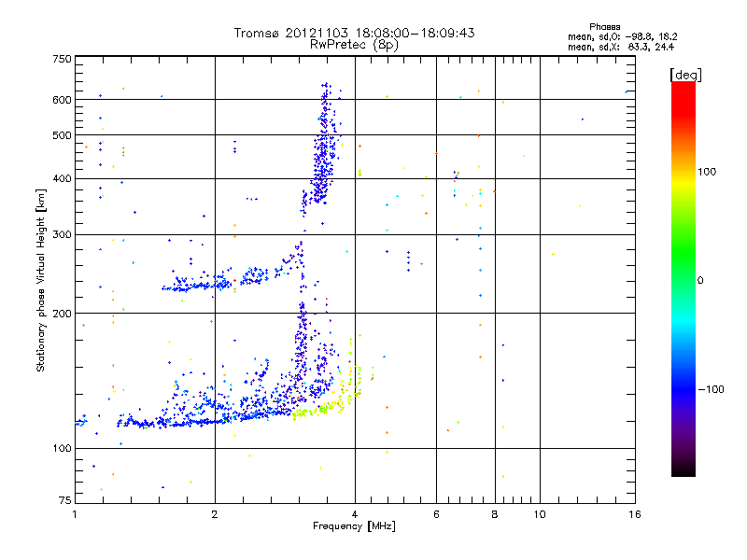This screenshot has height=560, width=747.
Task: Click colorbar tick label '-100'
Action: 712,389
